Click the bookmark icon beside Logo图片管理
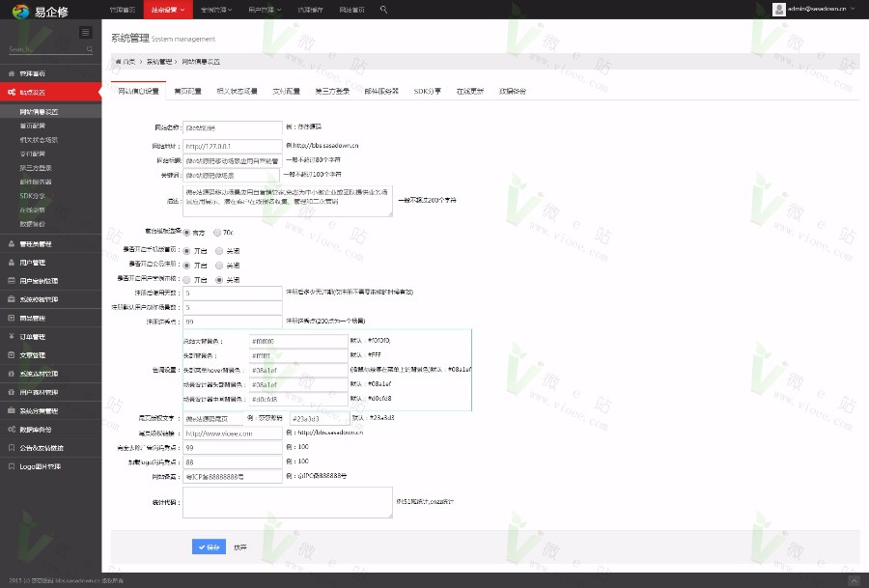Viewport: 869px width, 588px height. (11, 466)
